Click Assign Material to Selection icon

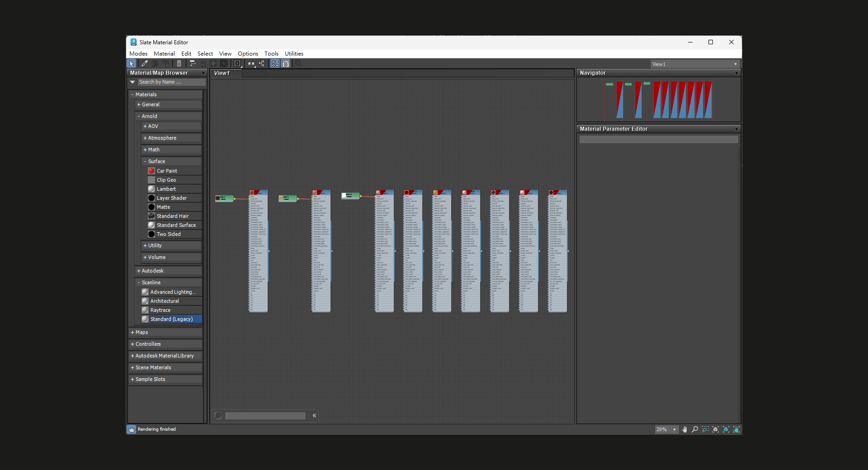point(166,64)
